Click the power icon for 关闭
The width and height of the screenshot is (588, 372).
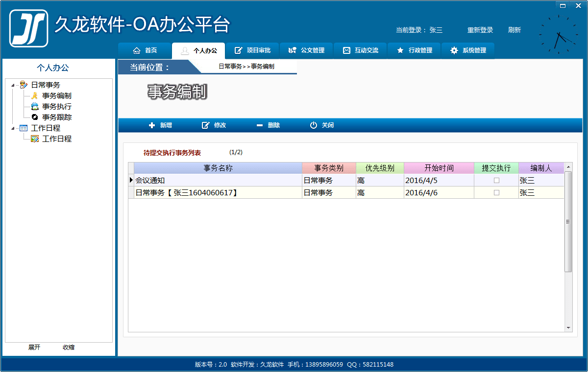(x=314, y=125)
